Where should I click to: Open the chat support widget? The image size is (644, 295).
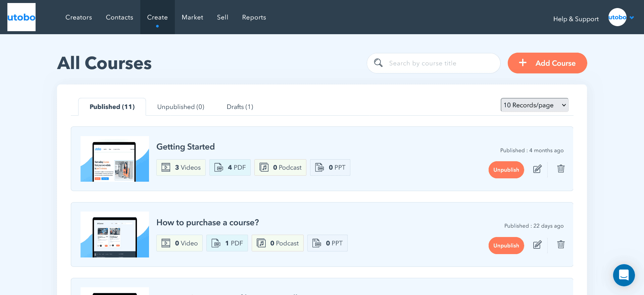(624, 275)
